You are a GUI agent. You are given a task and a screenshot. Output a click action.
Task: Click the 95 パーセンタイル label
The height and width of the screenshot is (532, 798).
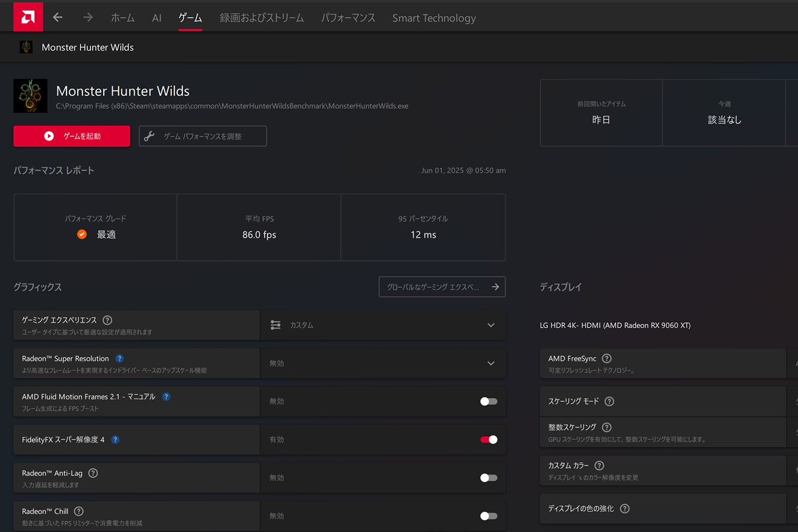click(x=423, y=219)
